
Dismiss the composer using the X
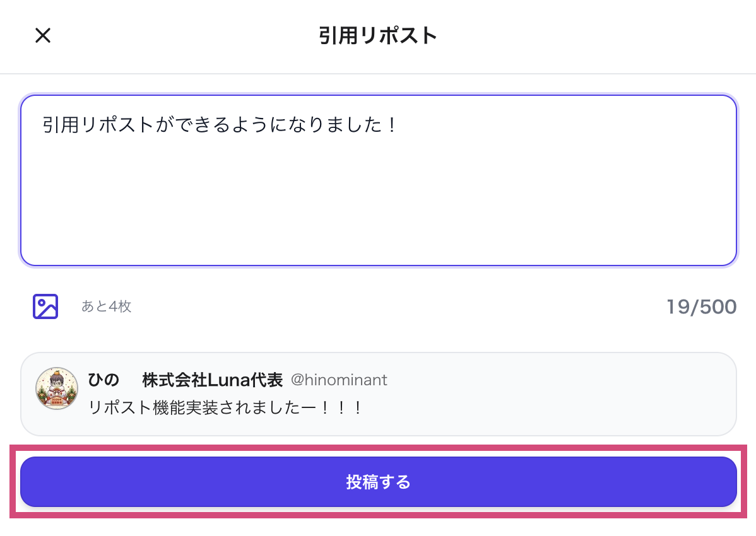pyautogui.click(x=42, y=36)
